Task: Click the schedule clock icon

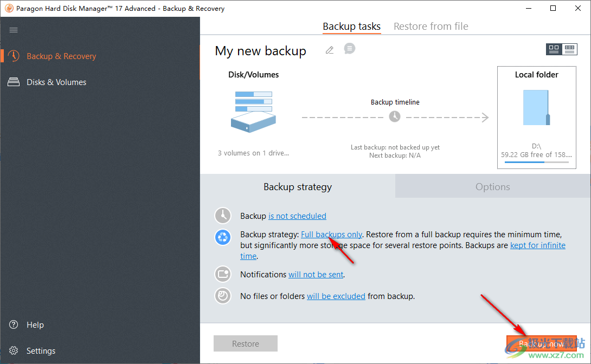Action: [x=223, y=216]
